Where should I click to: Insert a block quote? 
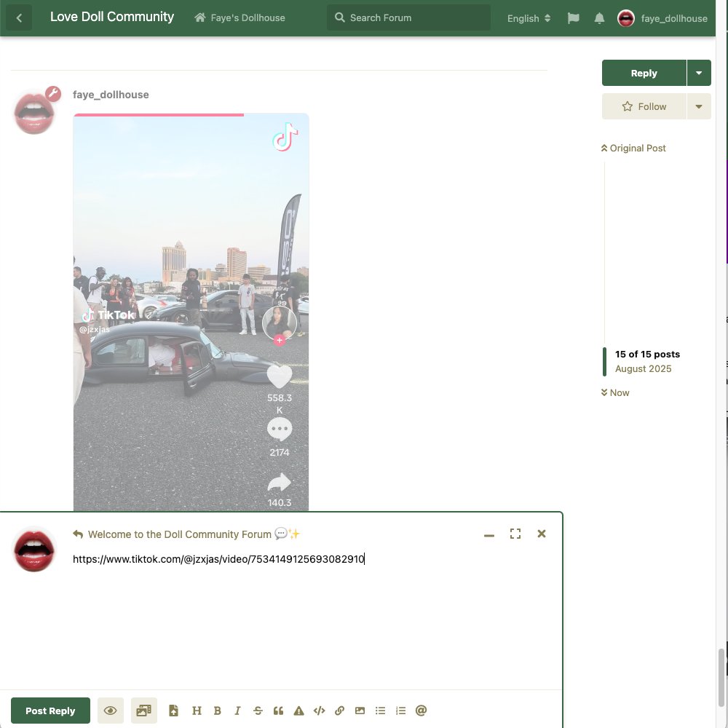pos(278,711)
